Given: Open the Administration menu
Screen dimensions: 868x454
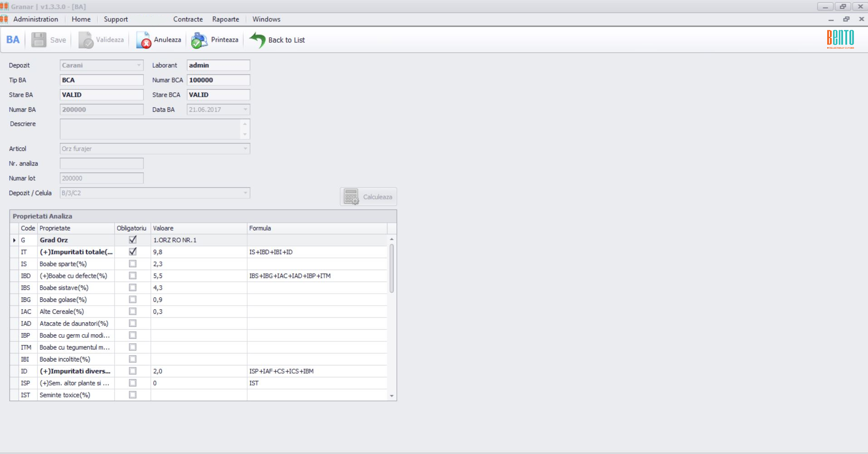Looking at the screenshot, I should tap(35, 19).
